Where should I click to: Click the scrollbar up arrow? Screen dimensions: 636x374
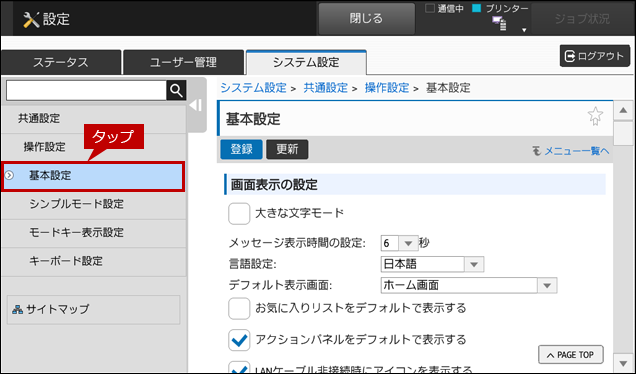pyautogui.click(x=623, y=111)
